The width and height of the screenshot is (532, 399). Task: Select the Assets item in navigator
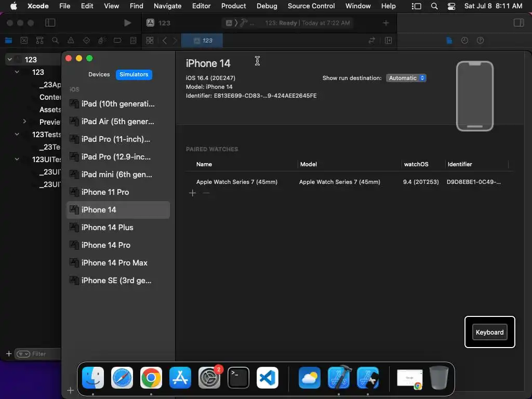[x=50, y=110]
